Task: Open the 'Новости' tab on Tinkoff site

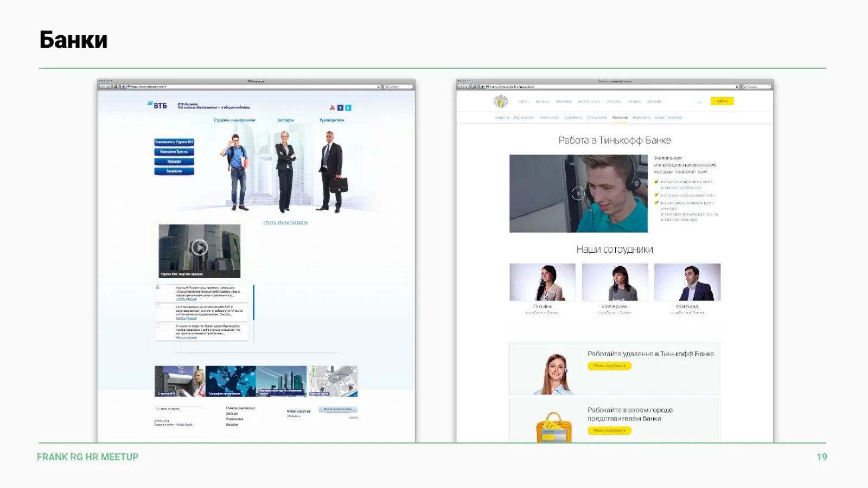Action: click(502, 118)
